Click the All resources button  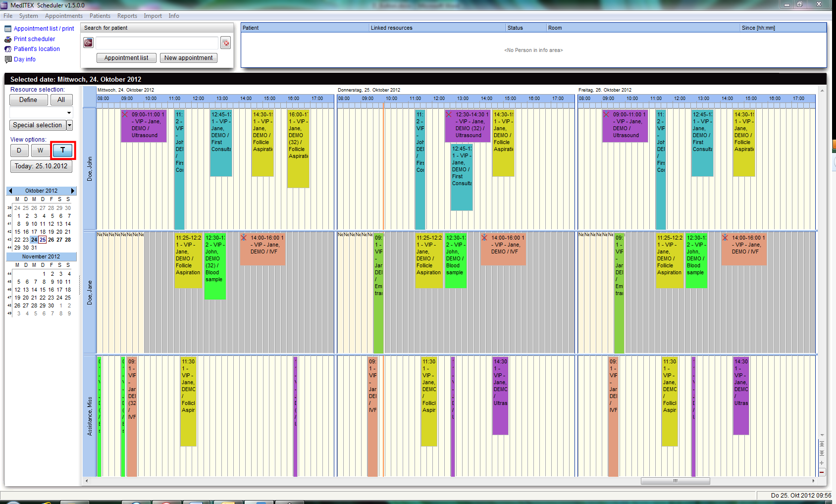coord(61,100)
